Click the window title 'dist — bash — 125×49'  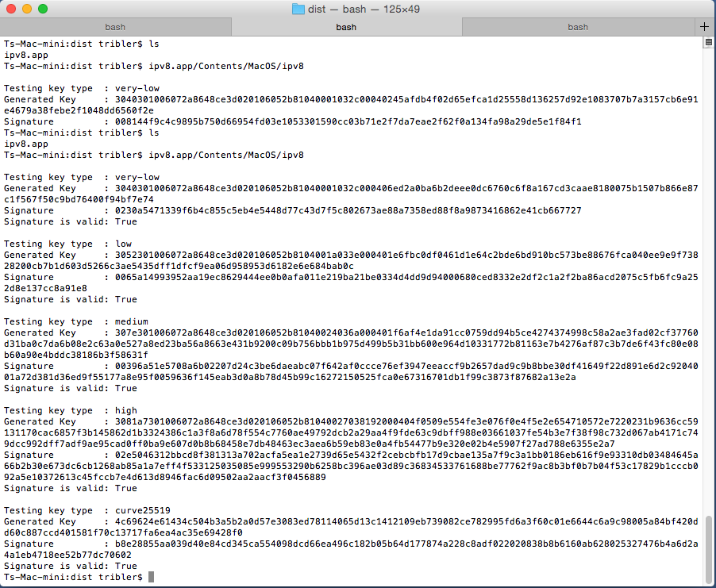364,10
